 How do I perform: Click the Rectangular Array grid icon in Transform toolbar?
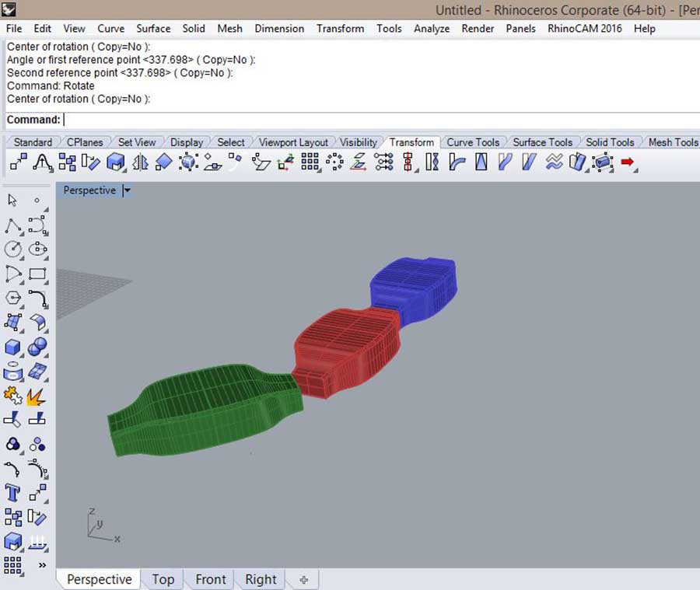point(310,162)
